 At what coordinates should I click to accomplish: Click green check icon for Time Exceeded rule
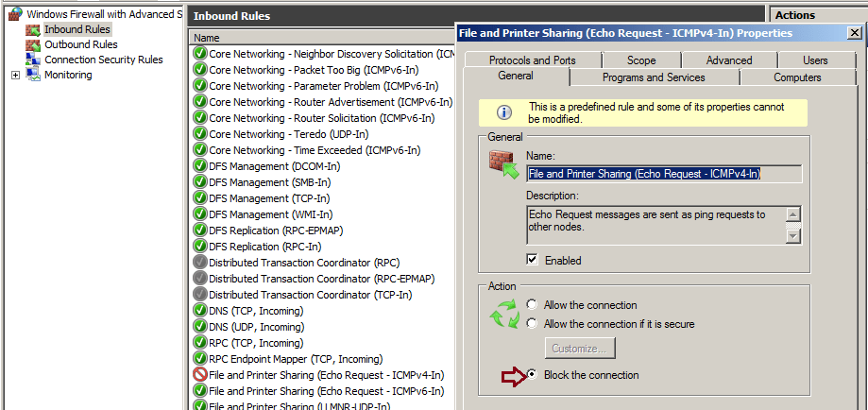click(x=200, y=150)
